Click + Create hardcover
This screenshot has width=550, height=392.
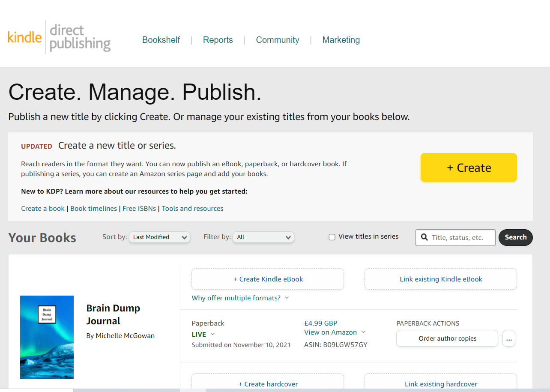pyautogui.click(x=268, y=384)
